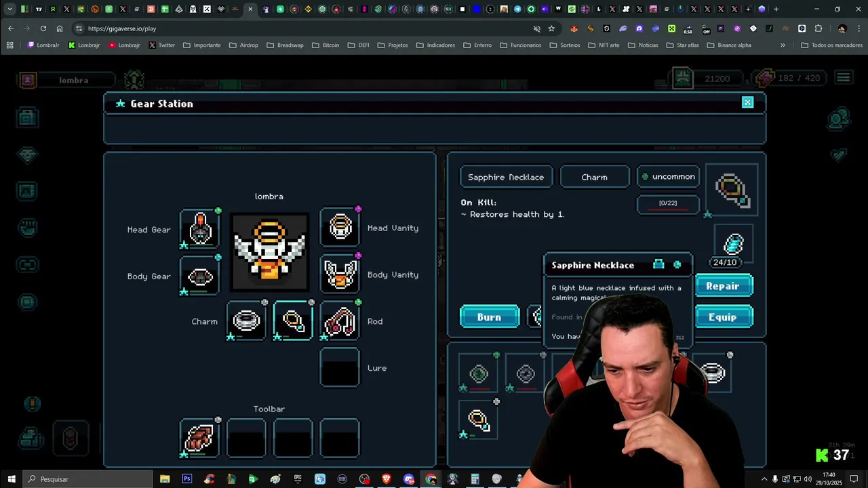Image resolution: width=868 pixels, height=488 pixels.
Task: Click the durability bar showing 0/22
Action: (668, 204)
